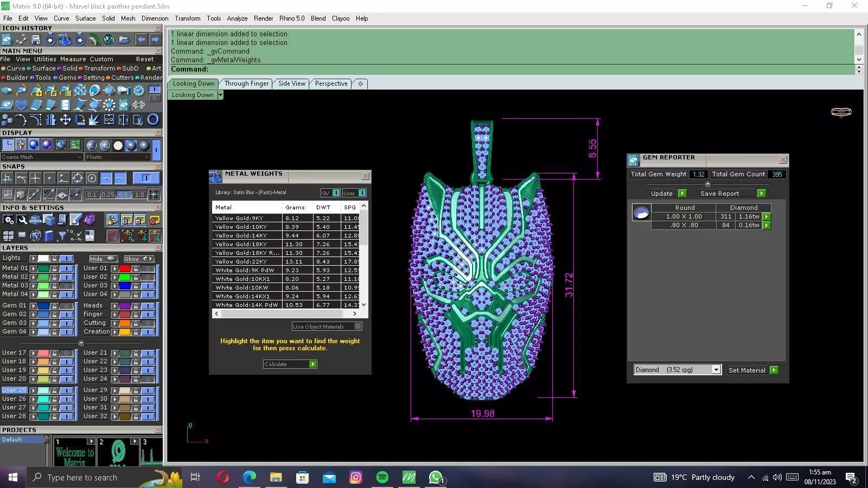Unlock toggle for Metal 01 layer
Viewport: 868px width, 488px height.
click(54, 268)
